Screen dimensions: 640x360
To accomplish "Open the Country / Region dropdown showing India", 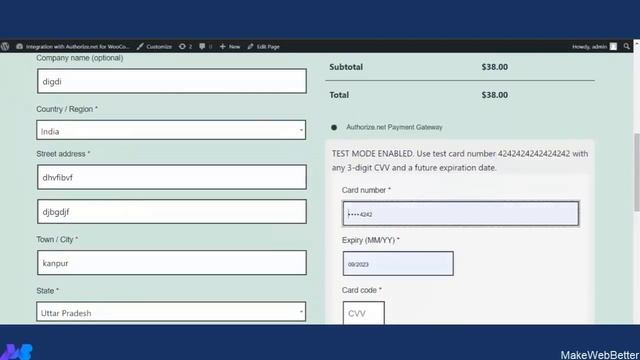I will [x=171, y=130].
